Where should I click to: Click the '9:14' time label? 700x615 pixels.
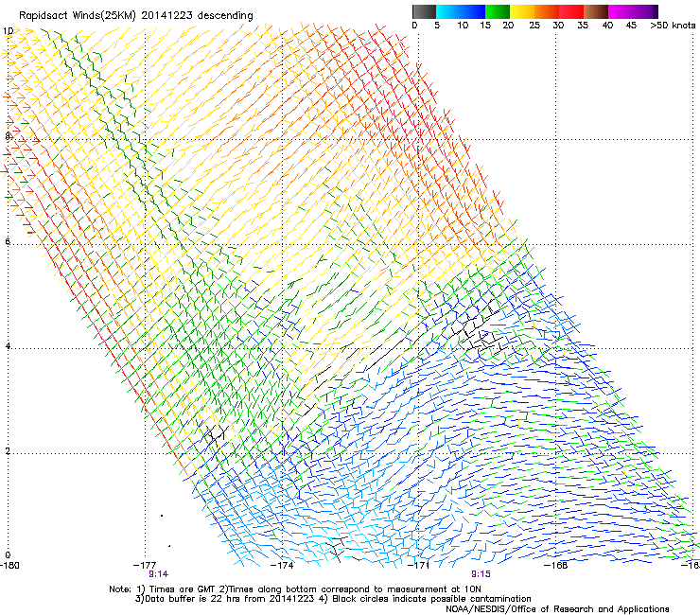(159, 574)
